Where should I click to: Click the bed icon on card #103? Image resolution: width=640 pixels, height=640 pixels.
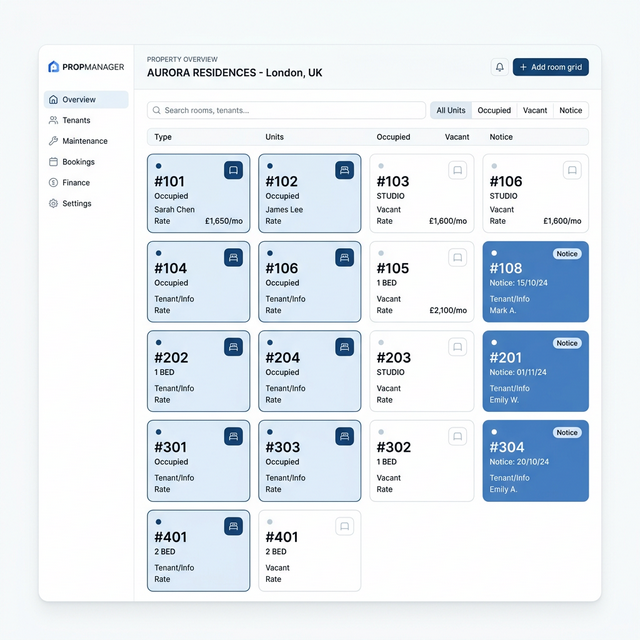pyautogui.click(x=457, y=170)
